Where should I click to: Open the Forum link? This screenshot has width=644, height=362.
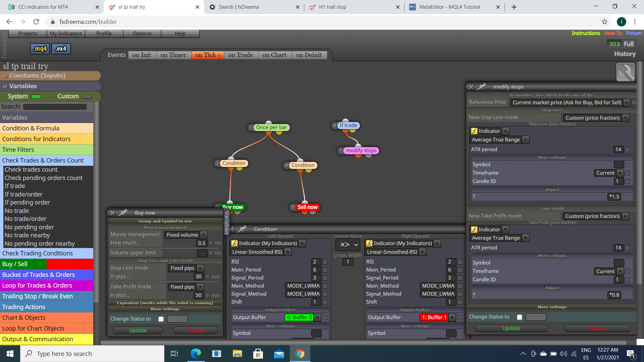(x=634, y=33)
